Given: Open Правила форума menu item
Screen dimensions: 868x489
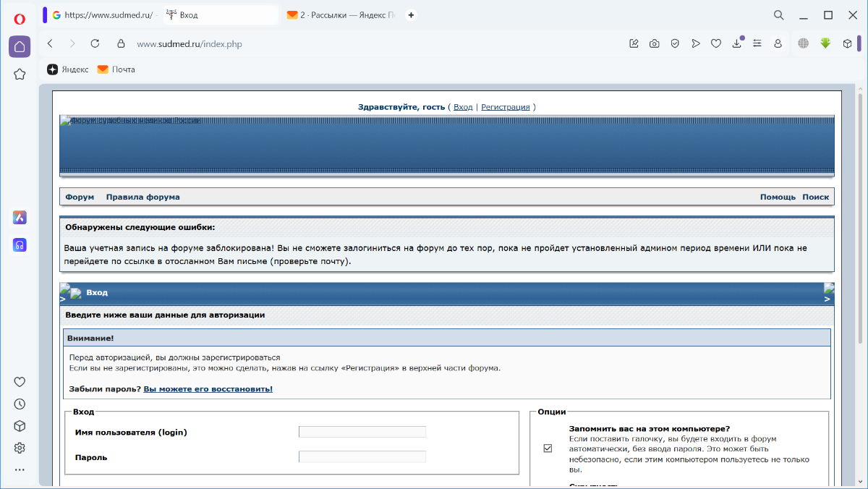Looking at the screenshot, I should pos(143,197).
